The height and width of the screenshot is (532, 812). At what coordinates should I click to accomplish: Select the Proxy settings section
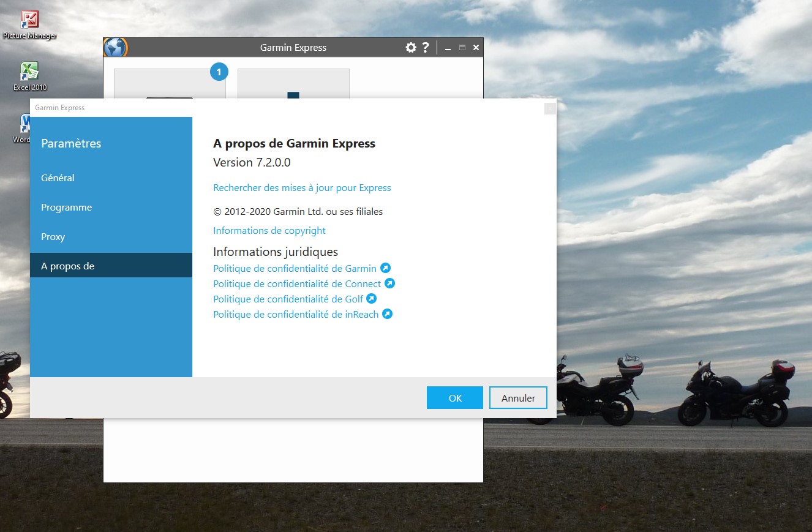111,236
